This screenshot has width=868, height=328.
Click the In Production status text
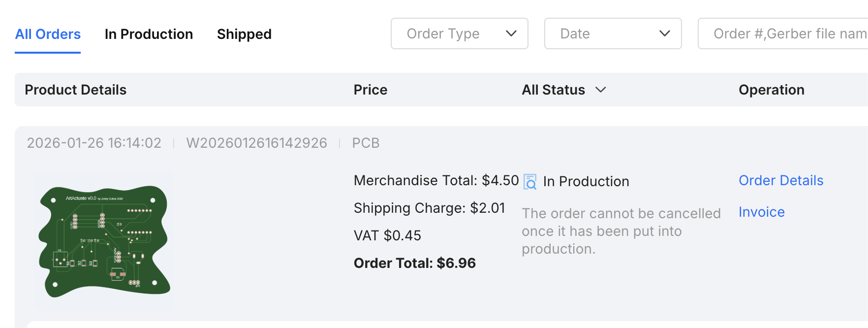pyautogui.click(x=586, y=181)
